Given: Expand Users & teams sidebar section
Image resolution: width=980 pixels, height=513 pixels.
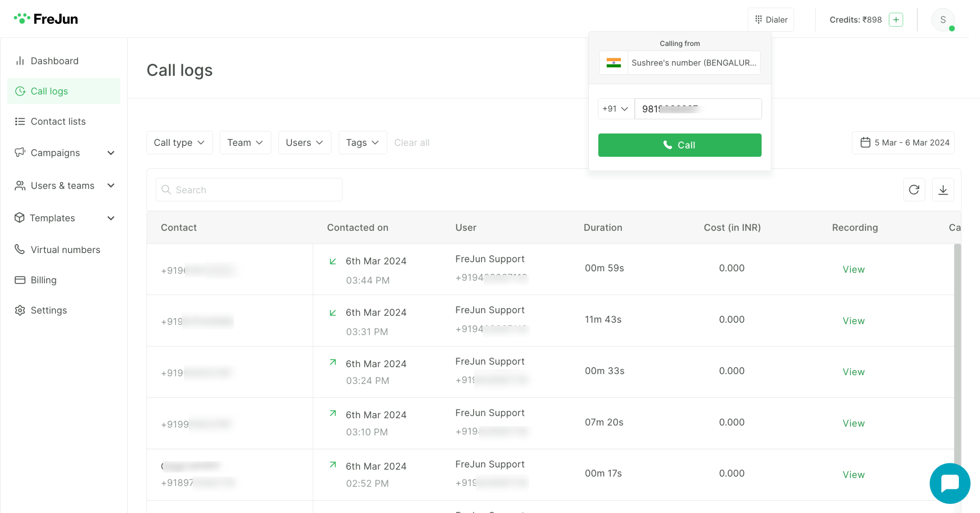Looking at the screenshot, I should coord(111,186).
